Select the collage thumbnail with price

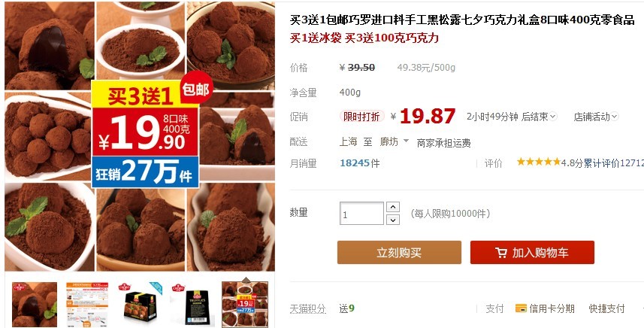245,305
